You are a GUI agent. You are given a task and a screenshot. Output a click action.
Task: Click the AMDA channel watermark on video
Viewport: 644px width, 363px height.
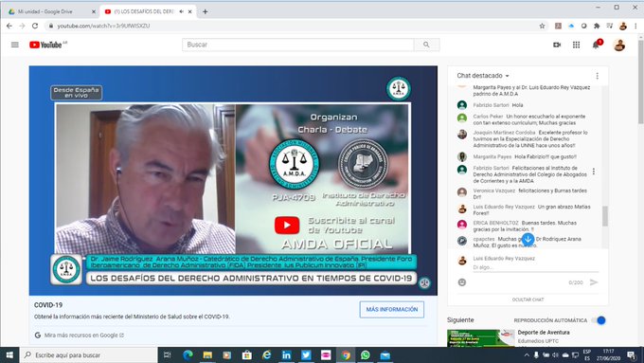pos(424,282)
